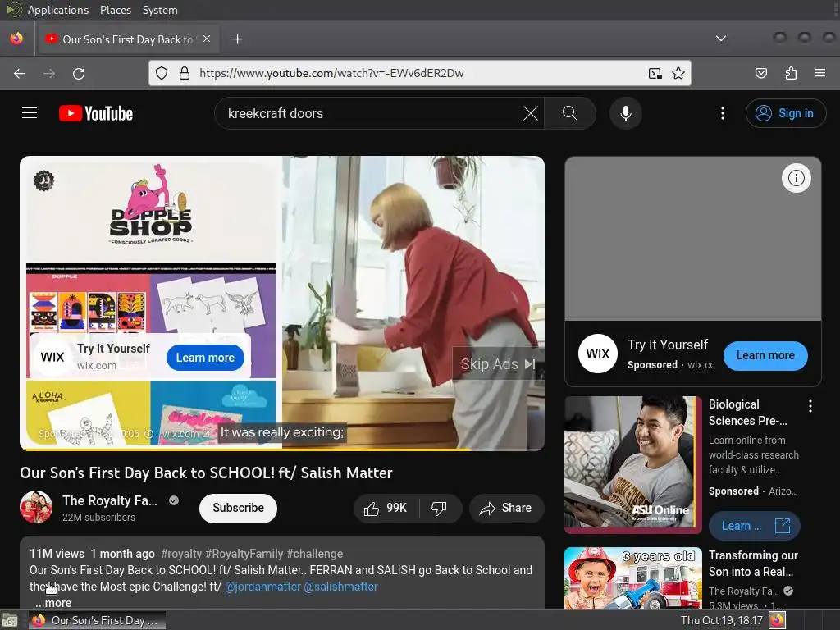
Task: Dislike the video with thumbs down
Action: pos(440,508)
